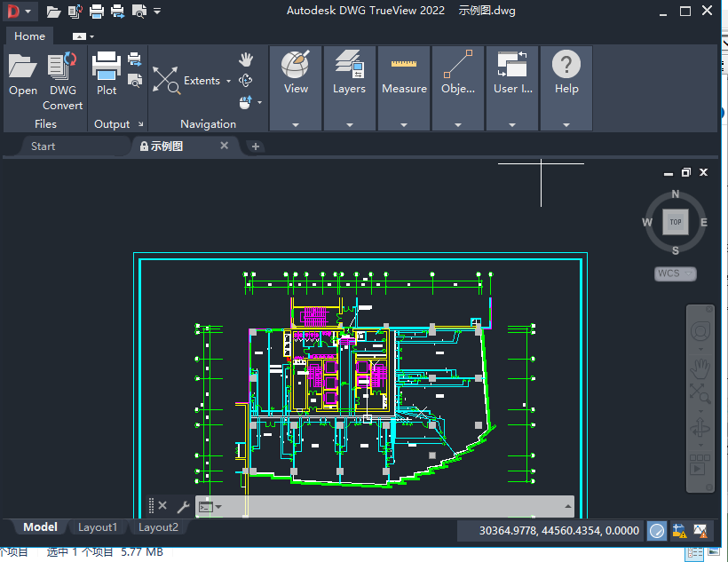Click the command line customize wrench icon
This screenshot has height=562, width=728.
point(183,507)
